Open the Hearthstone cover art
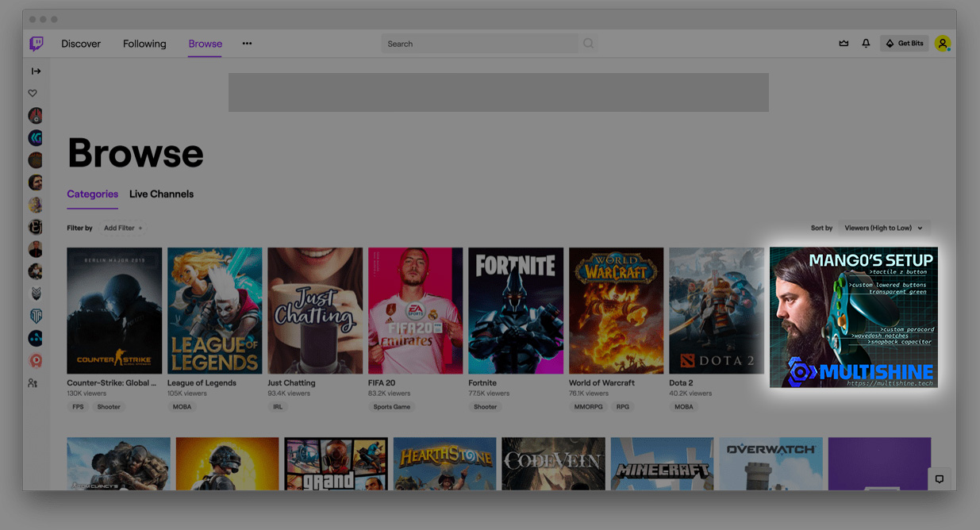The width and height of the screenshot is (980, 530). tap(445, 463)
